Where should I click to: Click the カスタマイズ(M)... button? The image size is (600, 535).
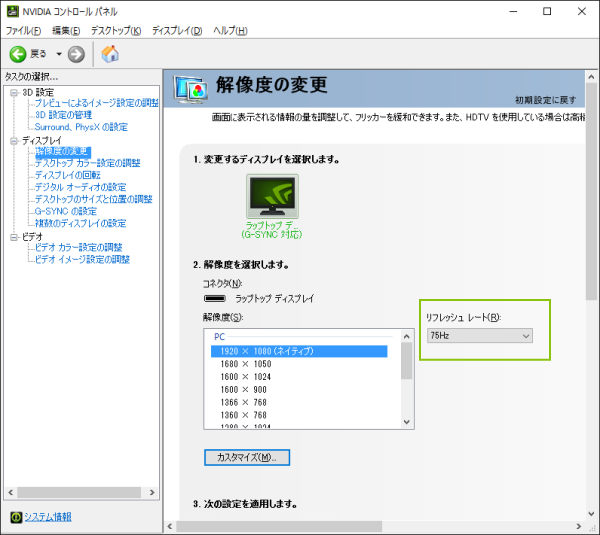pos(247,457)
